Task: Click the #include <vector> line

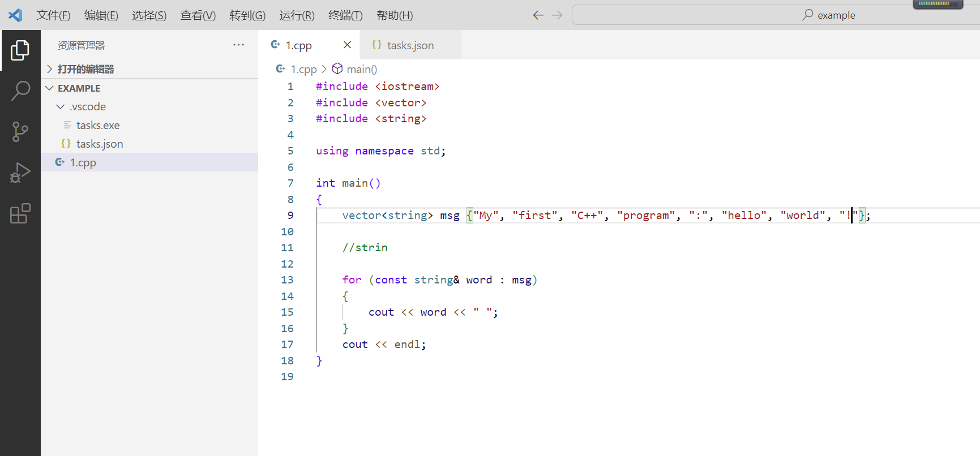Action: (x=371, y=103)
